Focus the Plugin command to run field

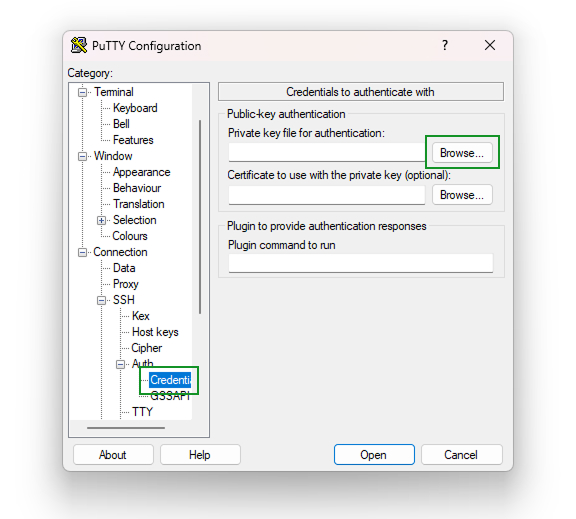click(361, 263)
